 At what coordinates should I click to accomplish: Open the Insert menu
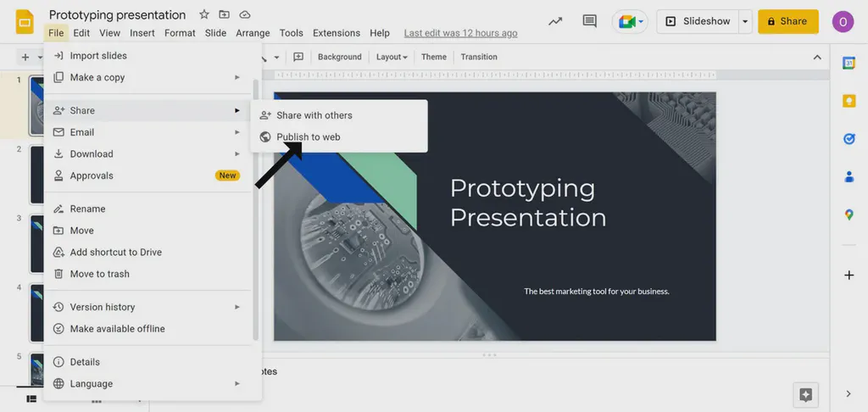[142, 33]
